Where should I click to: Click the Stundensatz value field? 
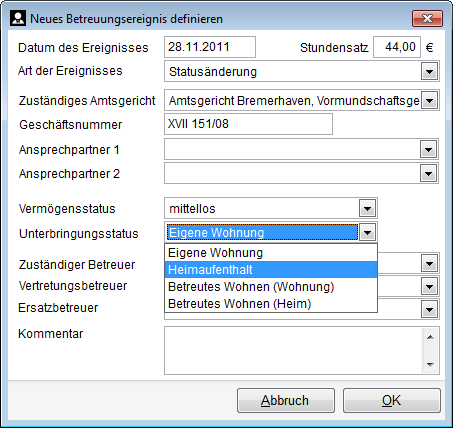(397, 47)
